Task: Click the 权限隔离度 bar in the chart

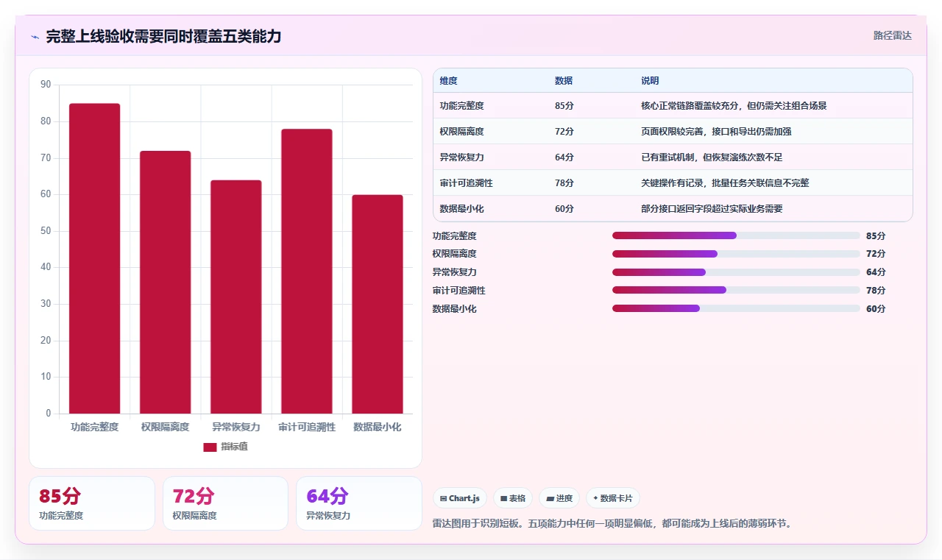Action: (166, 282)
